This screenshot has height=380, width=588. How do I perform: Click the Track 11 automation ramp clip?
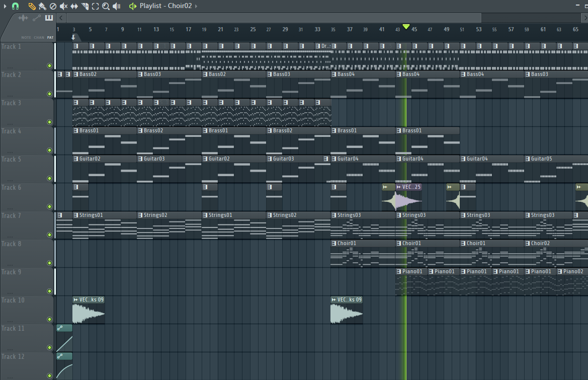coord(64,338)
